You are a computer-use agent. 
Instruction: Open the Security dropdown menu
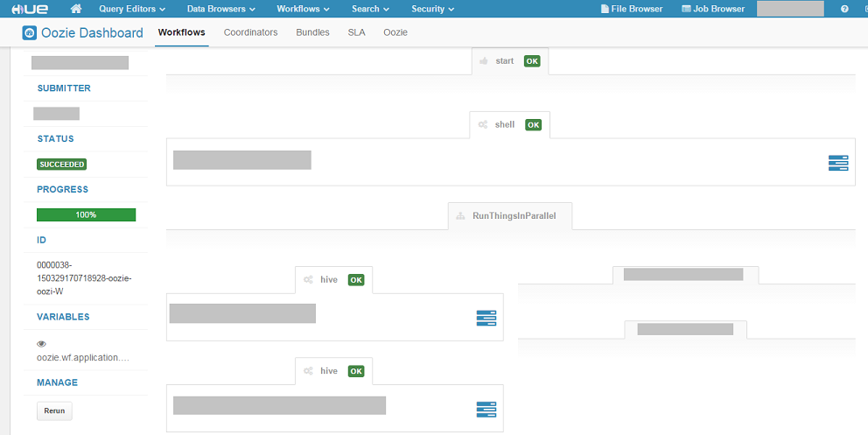pos(433,9)
